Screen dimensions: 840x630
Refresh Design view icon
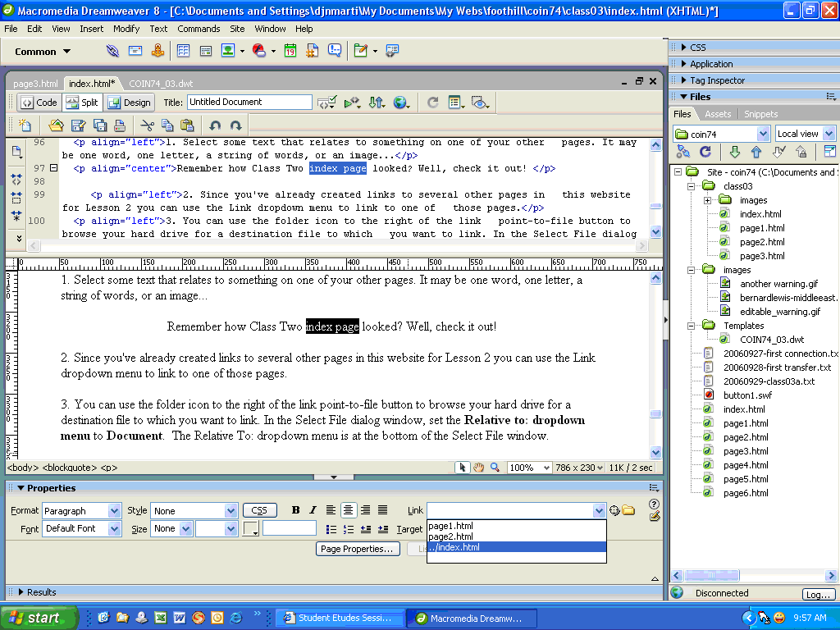[433, 103]
